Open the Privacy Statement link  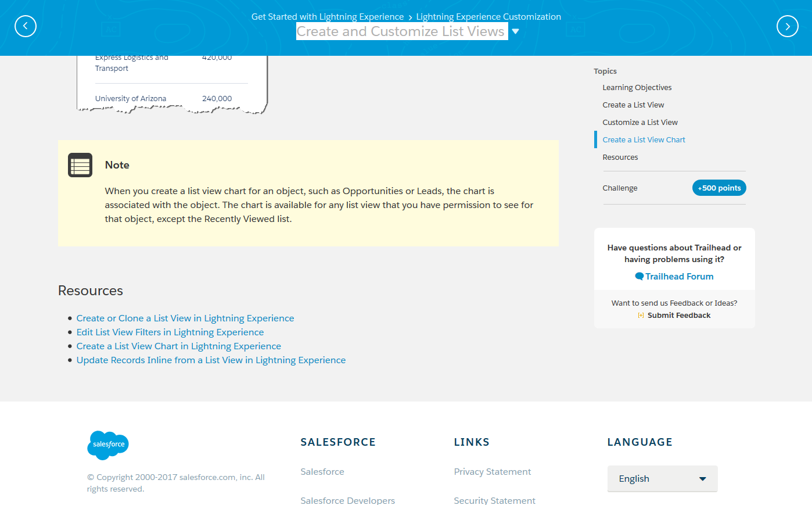tap(493, 472)
